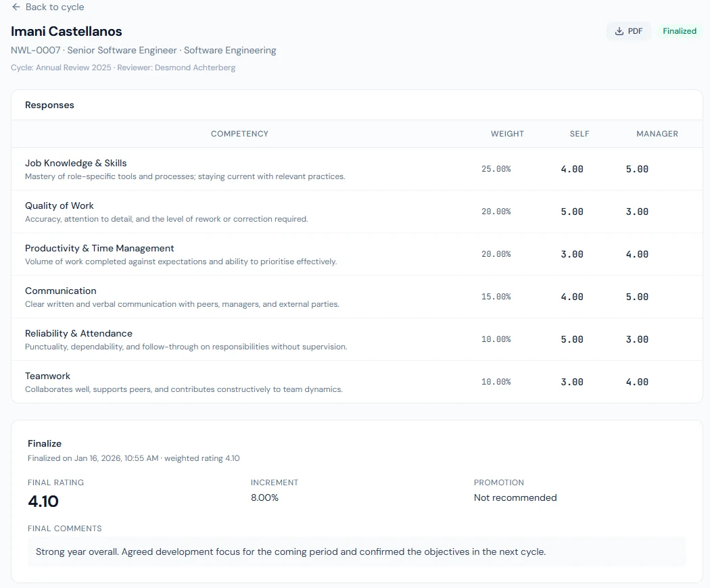Viewport: 710px width, 588px height.
Task: Click the 'Punctuality, dependability' description
Action: click(186, 347)
